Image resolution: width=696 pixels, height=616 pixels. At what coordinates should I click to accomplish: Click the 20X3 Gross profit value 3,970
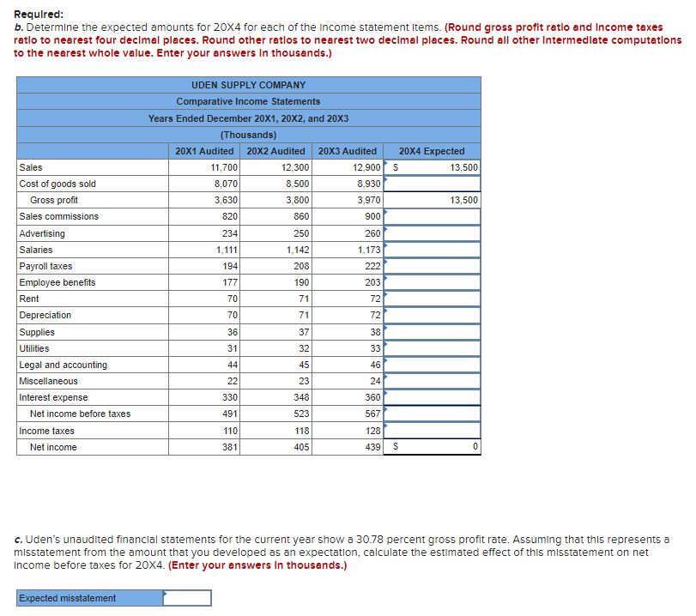[369, 200]
